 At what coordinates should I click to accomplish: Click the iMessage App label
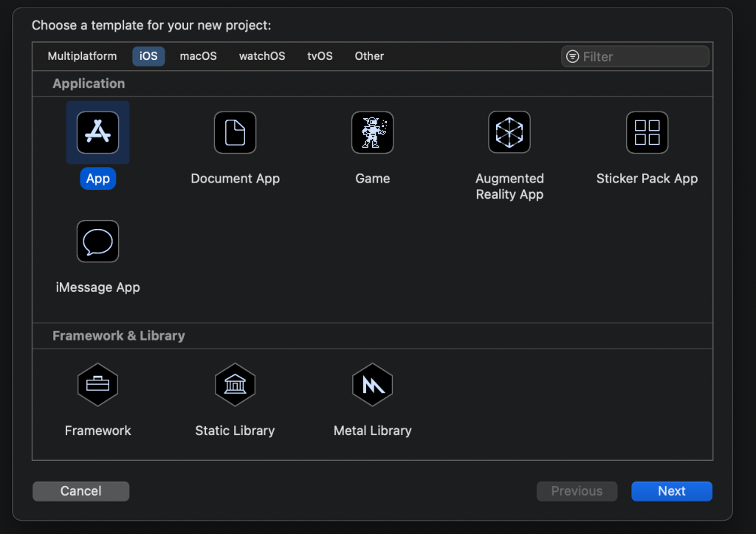tap(98, 287)
